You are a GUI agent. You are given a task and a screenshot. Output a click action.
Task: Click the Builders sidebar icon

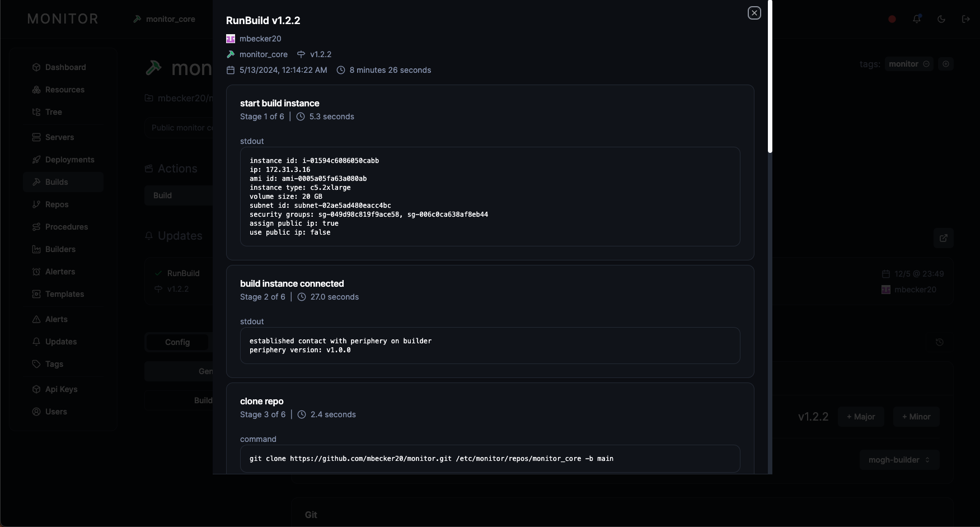click(x=36, y=249)
